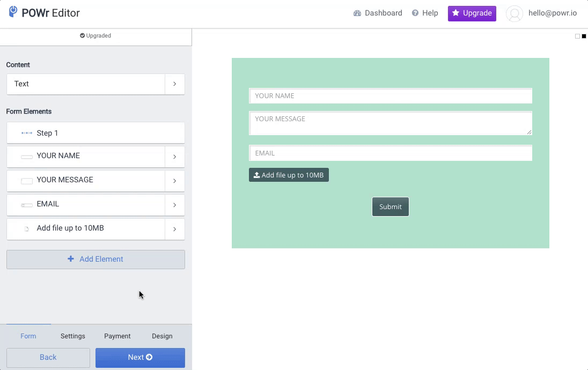The image size is (588, 370).
Task: Click Add file up to 10MB preview button
Action: click(289, 175)
